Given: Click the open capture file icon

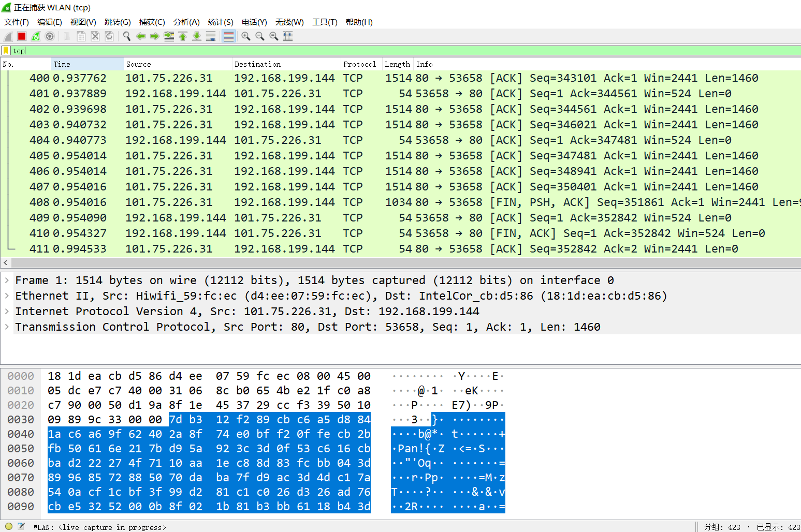Looking at the screenshot, I should pos(67,36).
